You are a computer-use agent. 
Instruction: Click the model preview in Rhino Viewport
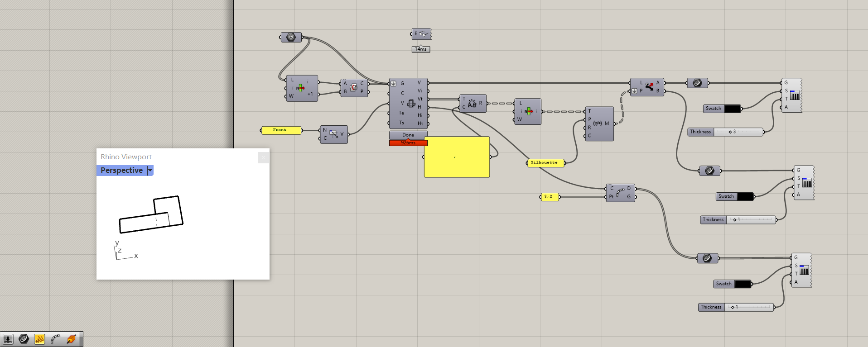pos(151,214)
